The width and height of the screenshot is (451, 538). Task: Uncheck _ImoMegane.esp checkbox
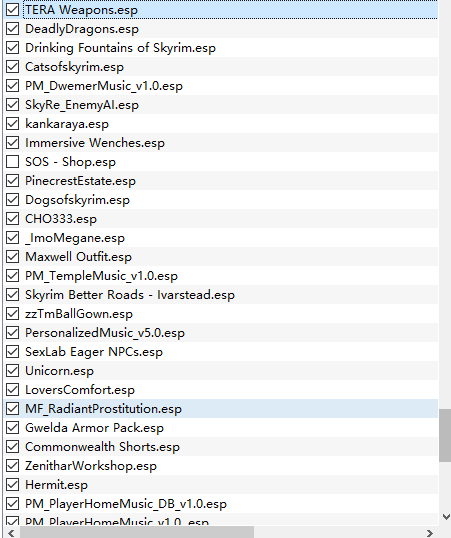[13, 238]
